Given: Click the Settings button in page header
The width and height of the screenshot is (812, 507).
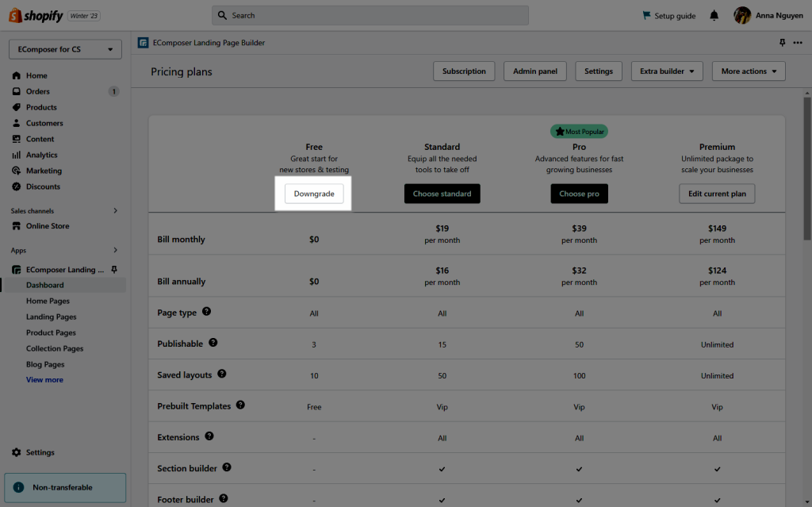Looking at the screenshot, I should [599, 71].
